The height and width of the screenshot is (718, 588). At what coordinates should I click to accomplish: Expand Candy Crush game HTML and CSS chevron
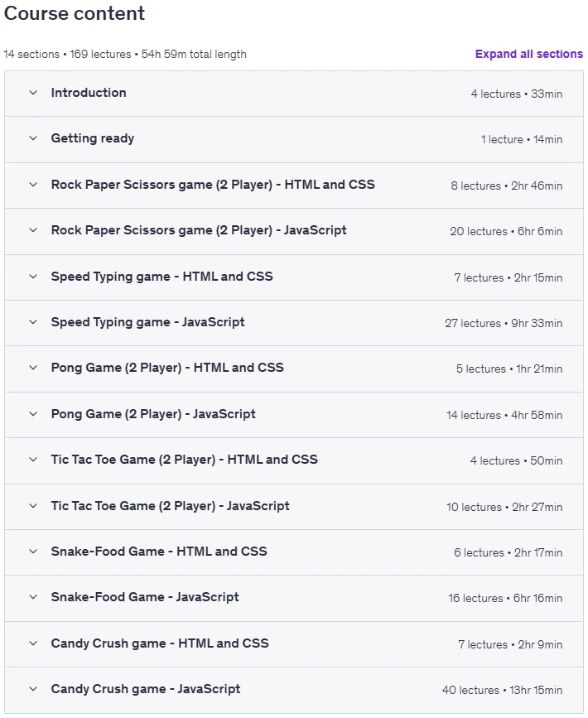[33, 643]
